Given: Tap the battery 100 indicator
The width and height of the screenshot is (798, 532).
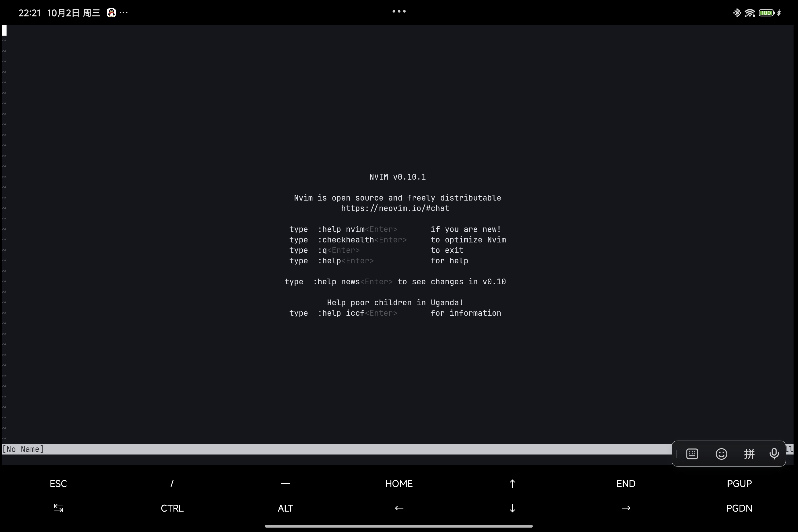Looking at the screenshot, I should pos(767,13).
